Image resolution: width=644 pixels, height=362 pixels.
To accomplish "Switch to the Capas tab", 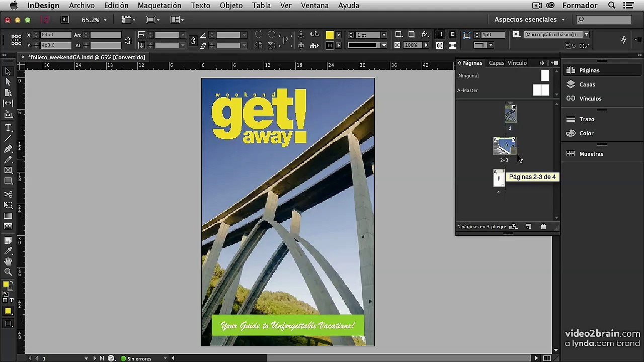I will click(x=496, y=63).
